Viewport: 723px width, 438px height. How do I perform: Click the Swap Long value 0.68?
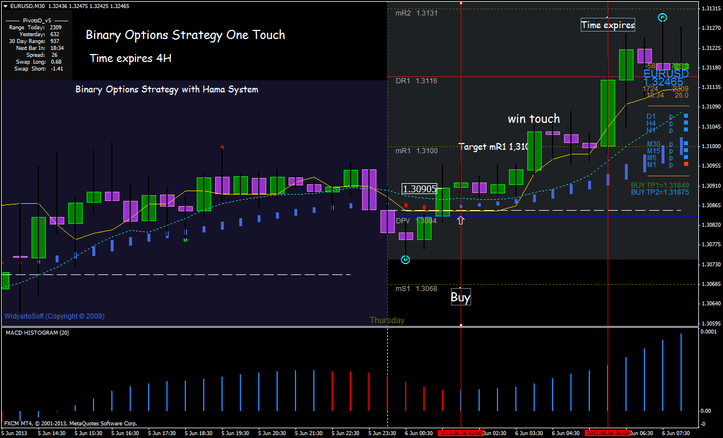tap(56, 62)
